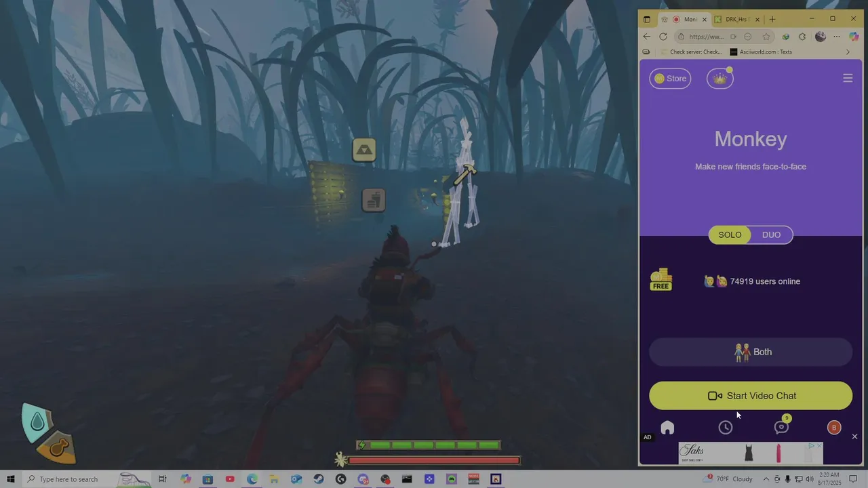Refresh the browser page

[x=663, y=37]
